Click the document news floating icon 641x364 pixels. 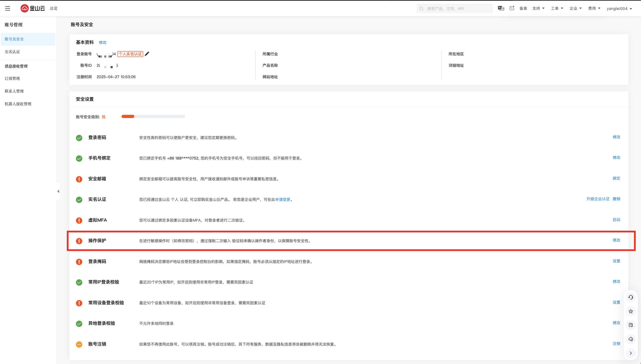(x=631, y=325)
